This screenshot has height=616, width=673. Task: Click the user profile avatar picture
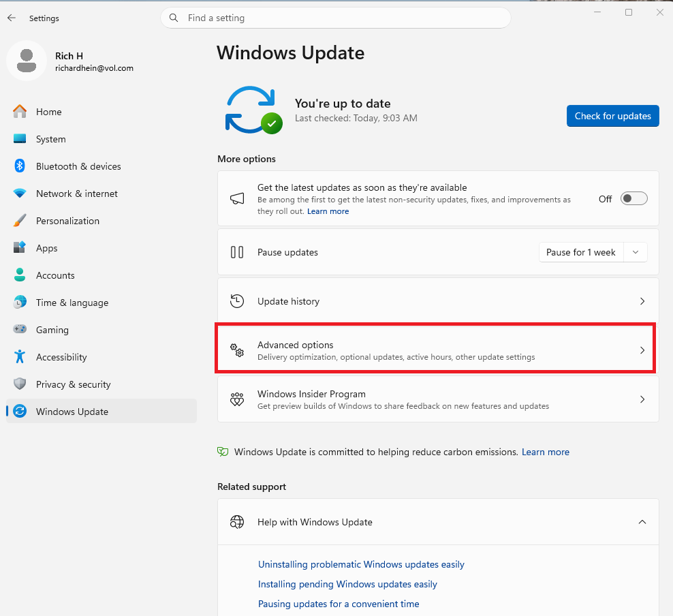click(27, 61)
